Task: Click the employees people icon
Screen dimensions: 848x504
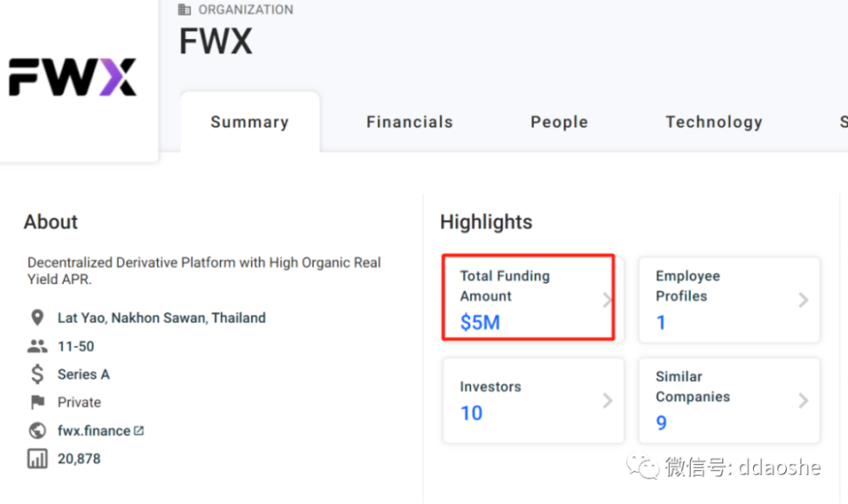Action: (37, 346)
